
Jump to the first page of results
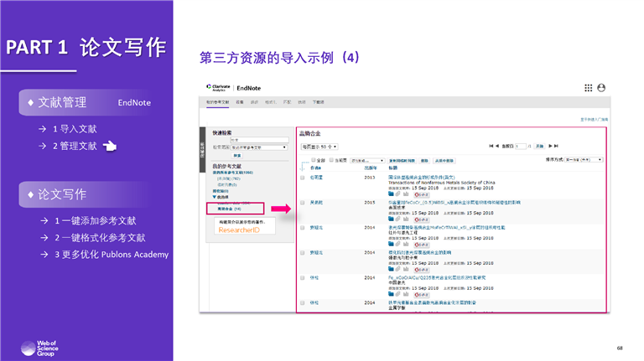tap(491, 146)
